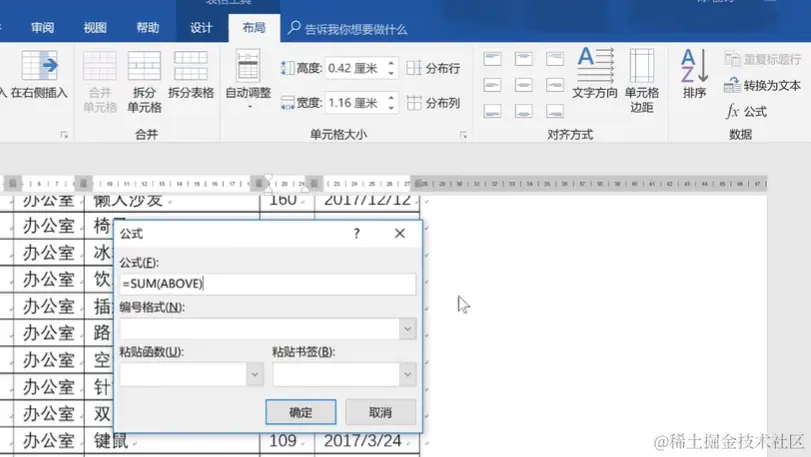
Task: Click Insert Right (在右侧插入) icon
Action: pos(39,66)
